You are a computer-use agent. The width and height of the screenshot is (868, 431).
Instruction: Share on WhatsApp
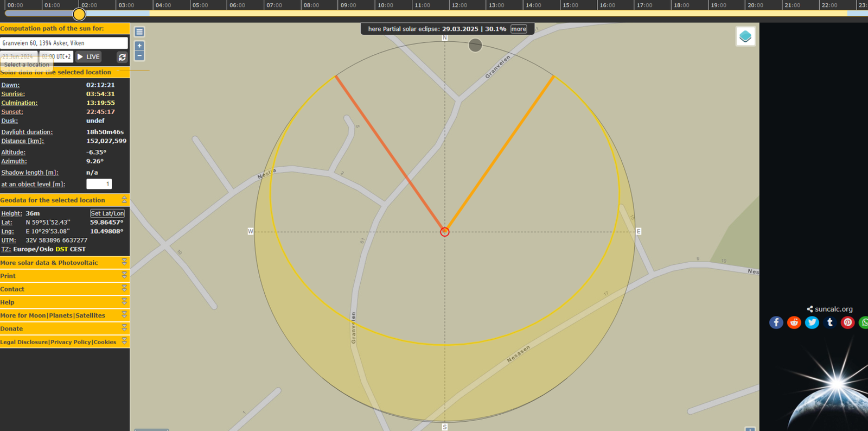click(x=864, y=323)
